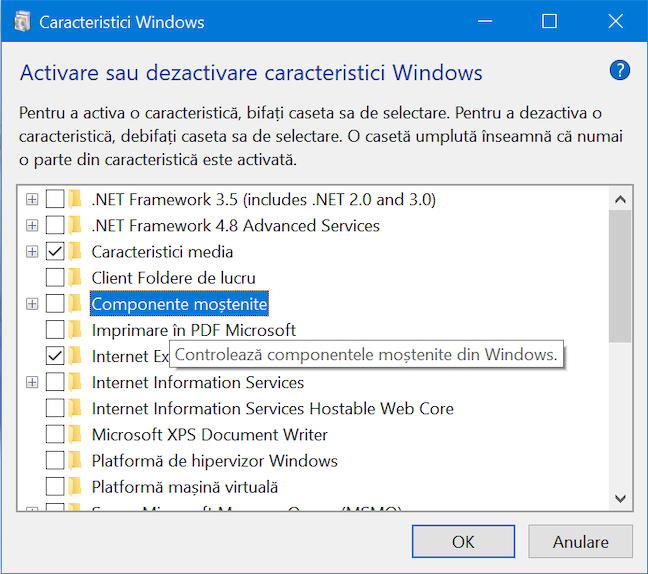Click the Caracteristici Windows title bar icon
This screenshot has width=648, height=574.
coord(22,21)
